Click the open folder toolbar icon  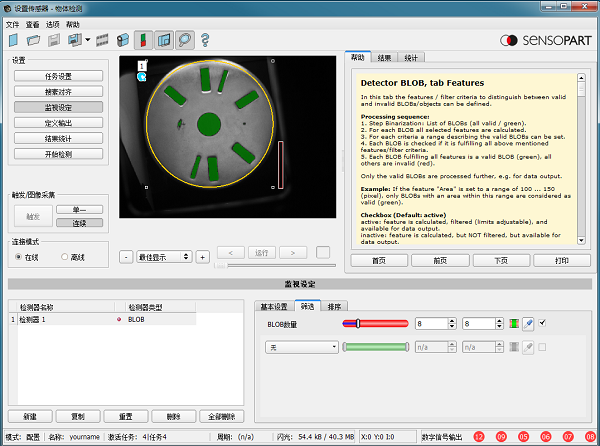point(33,40)
